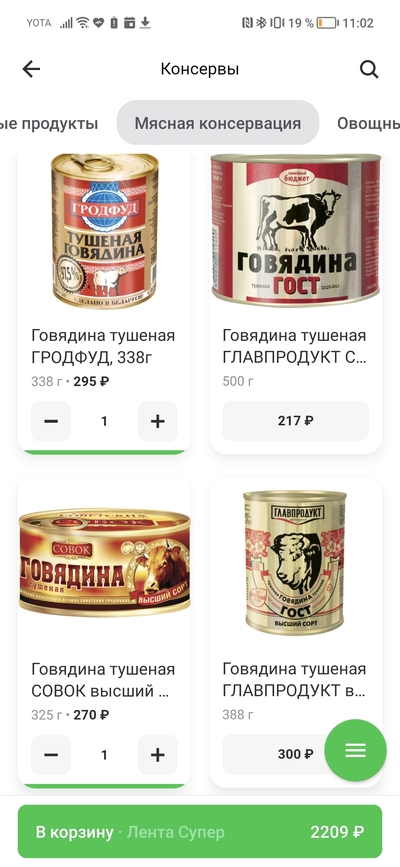Open search with magnifier icon
The width and height of the screenshot is (400, 867).
click(369, 69)
